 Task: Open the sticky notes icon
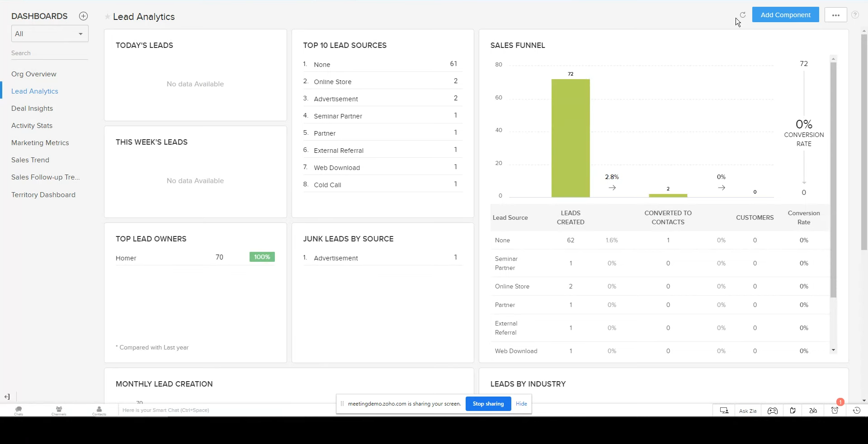tap(793, 411)
